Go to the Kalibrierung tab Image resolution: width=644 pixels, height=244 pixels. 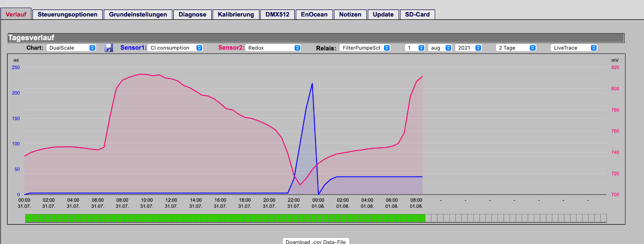click(x=236, y=14)
